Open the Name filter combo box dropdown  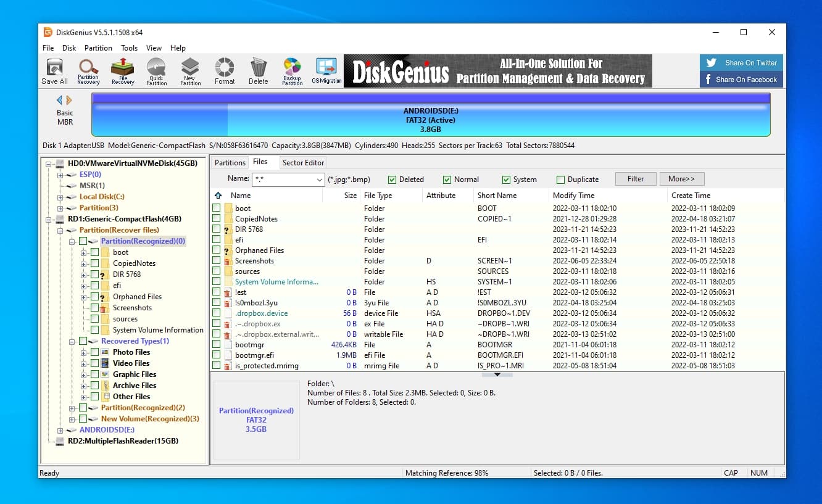pos(319,180)
